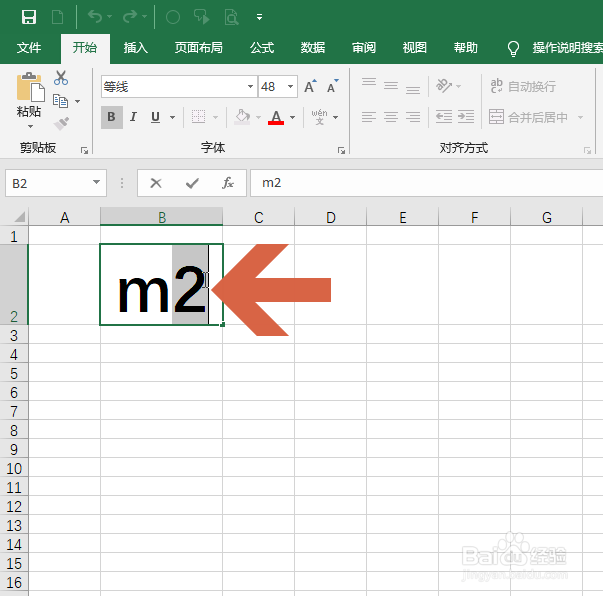The width and height of the screenshot is (603, 596).
Task: Click the Print preview icon
Action: (232, 17)
